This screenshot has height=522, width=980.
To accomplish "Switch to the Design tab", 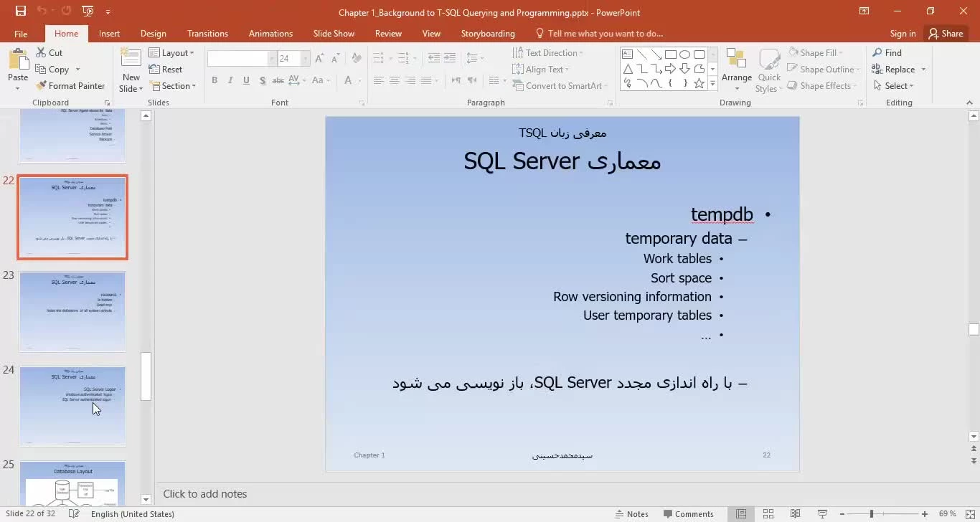I will 153,34.
